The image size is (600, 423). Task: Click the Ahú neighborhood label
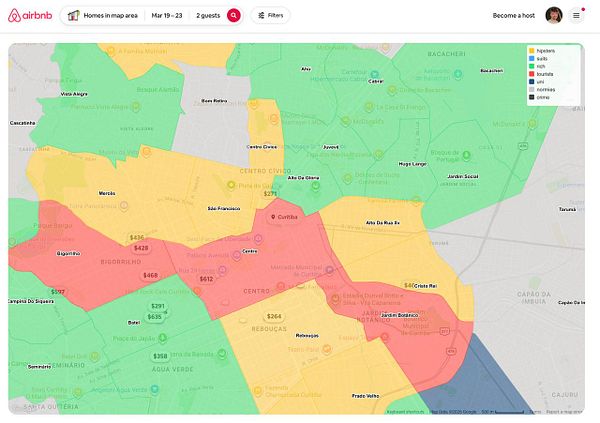306,69
